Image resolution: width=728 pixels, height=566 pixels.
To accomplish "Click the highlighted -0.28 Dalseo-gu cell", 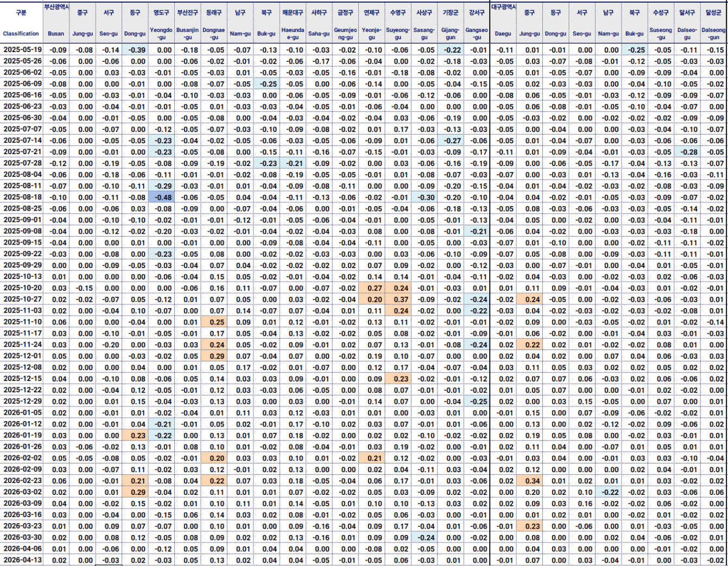I will click(687, 152).
